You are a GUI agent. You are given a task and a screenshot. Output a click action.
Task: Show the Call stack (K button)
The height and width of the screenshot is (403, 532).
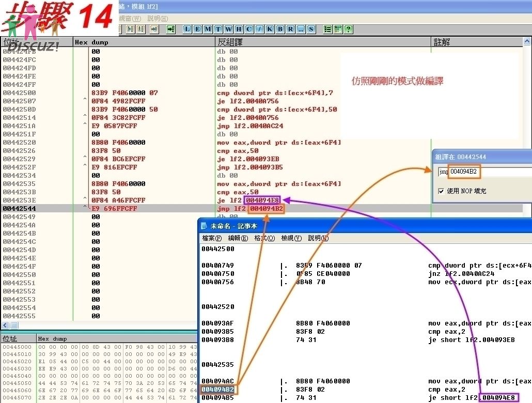coord(270,29)
